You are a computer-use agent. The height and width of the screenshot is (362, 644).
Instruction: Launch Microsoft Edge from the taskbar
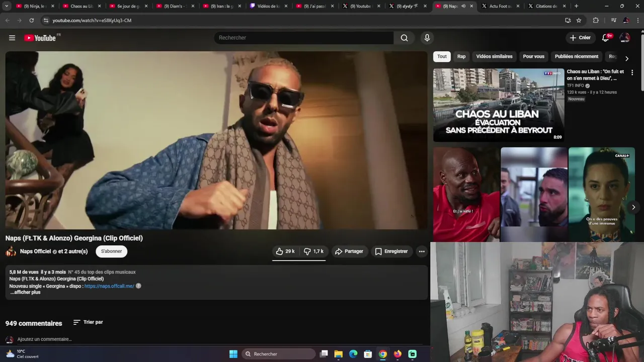[353, 354]
